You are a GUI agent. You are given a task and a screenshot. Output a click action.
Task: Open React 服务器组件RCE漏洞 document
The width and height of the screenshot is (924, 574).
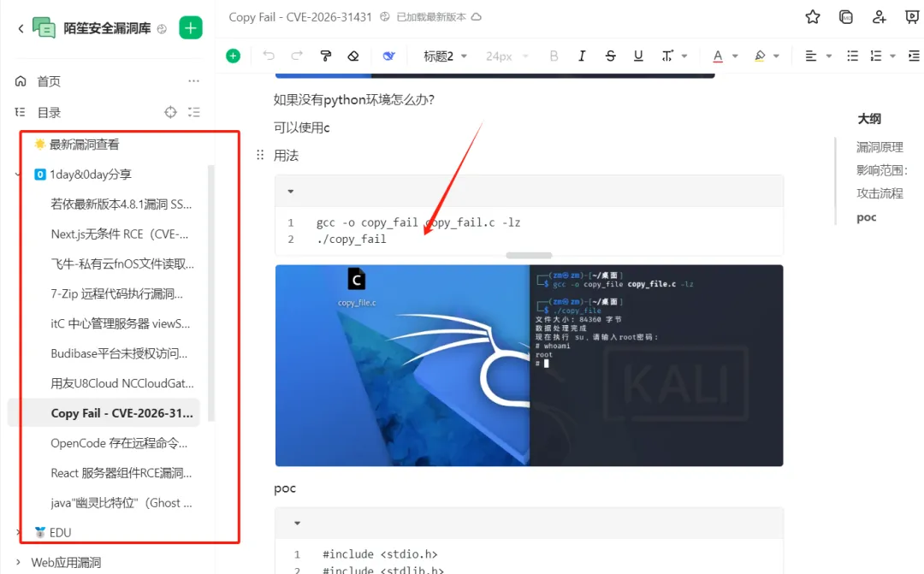[x=121, y=473]
